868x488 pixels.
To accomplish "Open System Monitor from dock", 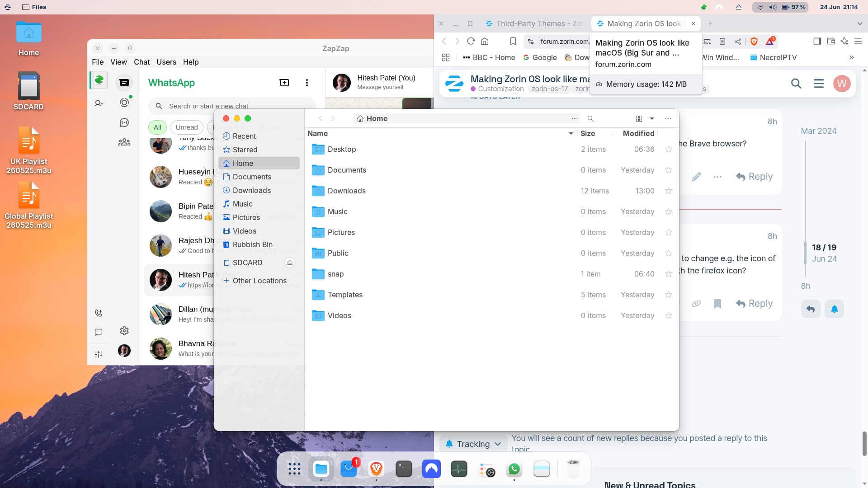I will click(x=459, y=469).
